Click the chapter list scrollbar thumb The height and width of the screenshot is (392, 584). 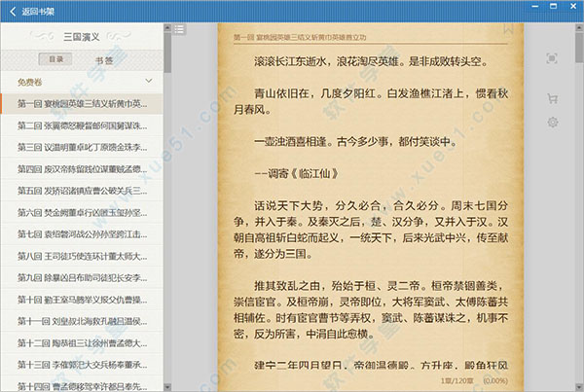coord(167,53)
